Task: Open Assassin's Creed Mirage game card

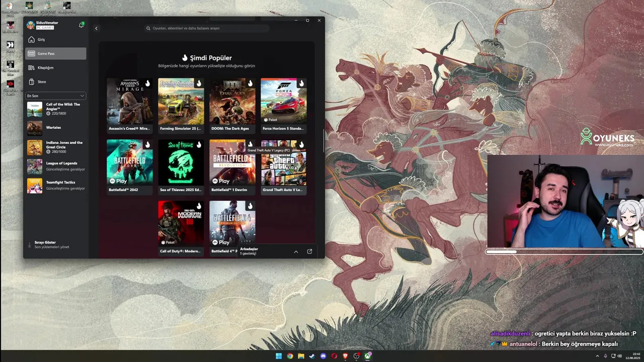Action: (x=130, y=105)
